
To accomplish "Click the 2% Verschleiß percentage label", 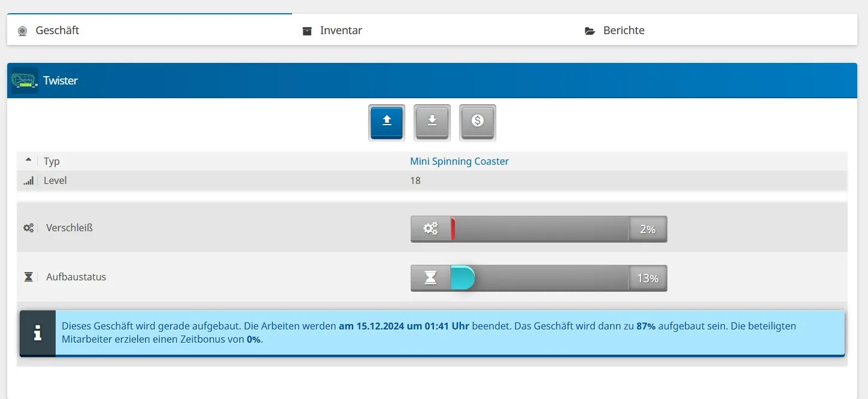I will click(648, 229).
